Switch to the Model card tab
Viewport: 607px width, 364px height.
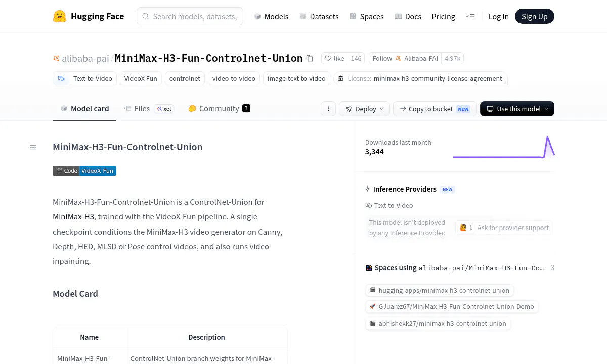coord(84,108)
